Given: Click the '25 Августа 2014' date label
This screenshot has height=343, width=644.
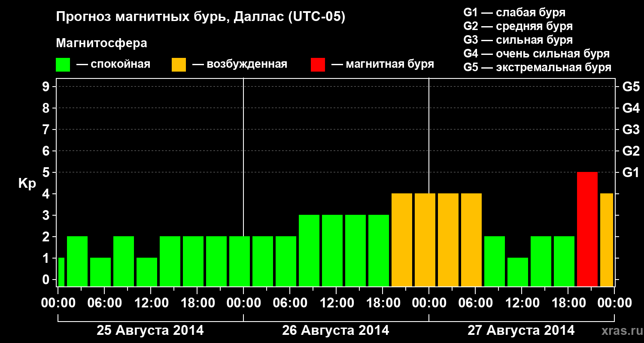Looking at the screenshot, I should pos(150,331).
